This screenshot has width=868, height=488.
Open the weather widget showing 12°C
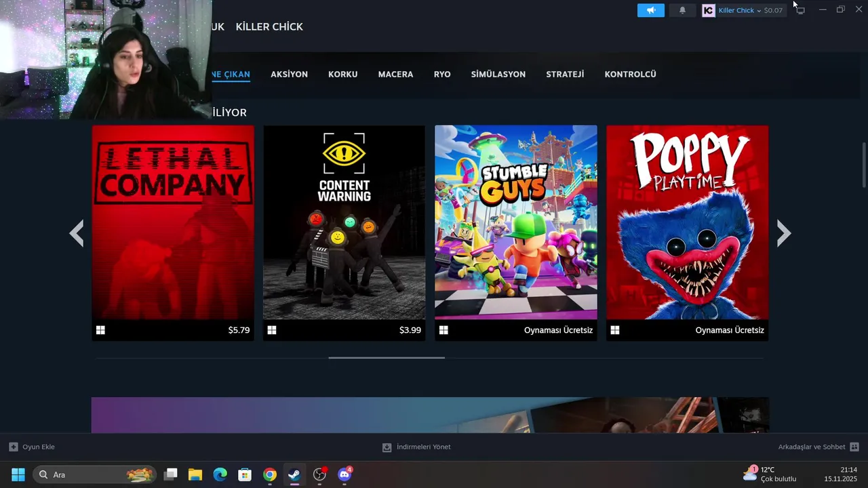(770, 474)
